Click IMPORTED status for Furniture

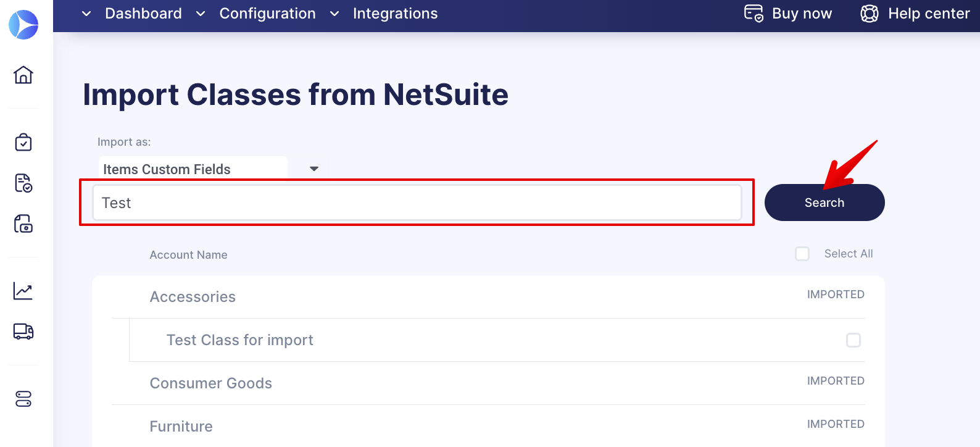pos(836,424)
